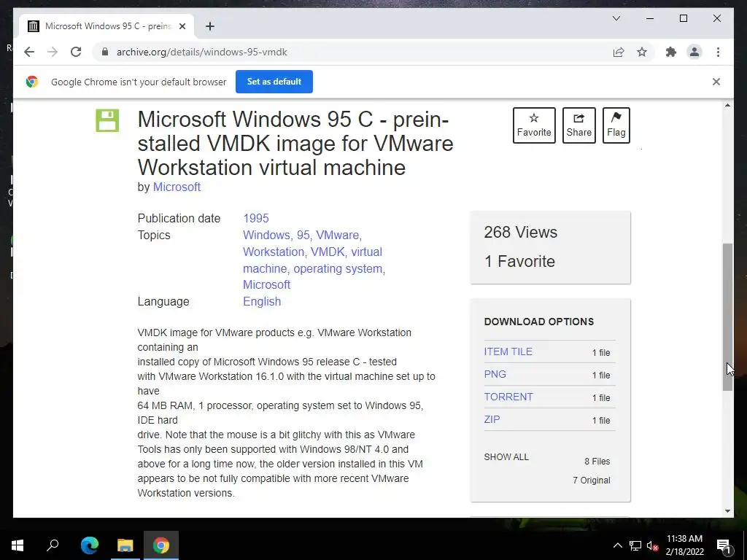The width and height of the screenshot is (747, 560).
Task: Flag this archive item
Action: [x=616, y=125]
